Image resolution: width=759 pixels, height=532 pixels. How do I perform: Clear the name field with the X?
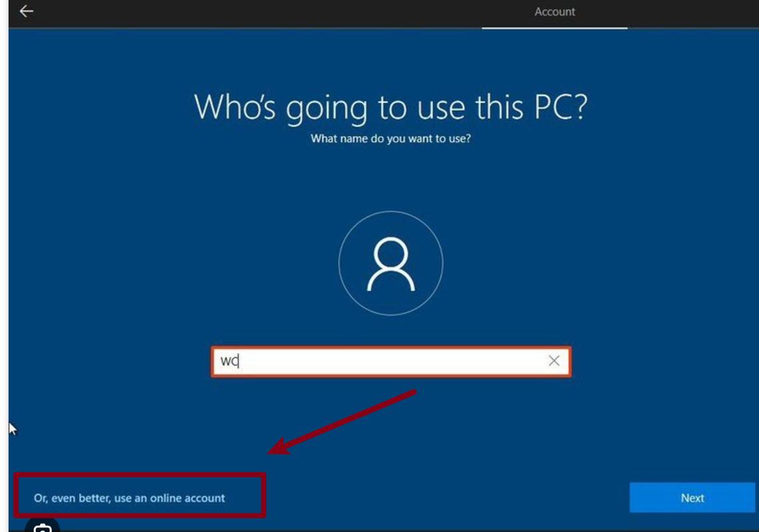point(553,361)
